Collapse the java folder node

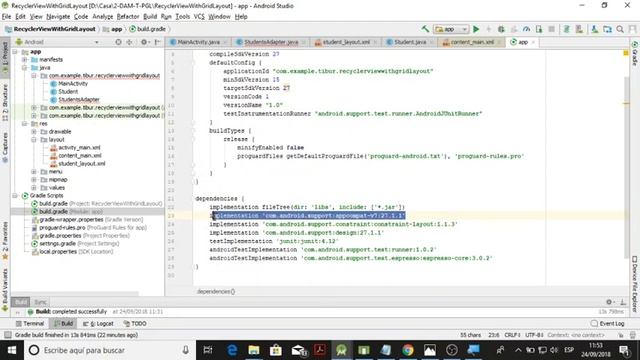tap(24, 68)
